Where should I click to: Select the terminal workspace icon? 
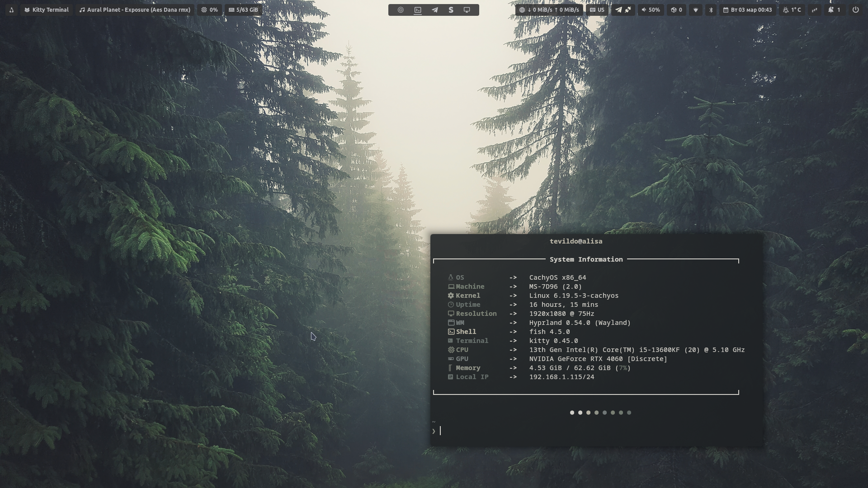tap(418, 10)
